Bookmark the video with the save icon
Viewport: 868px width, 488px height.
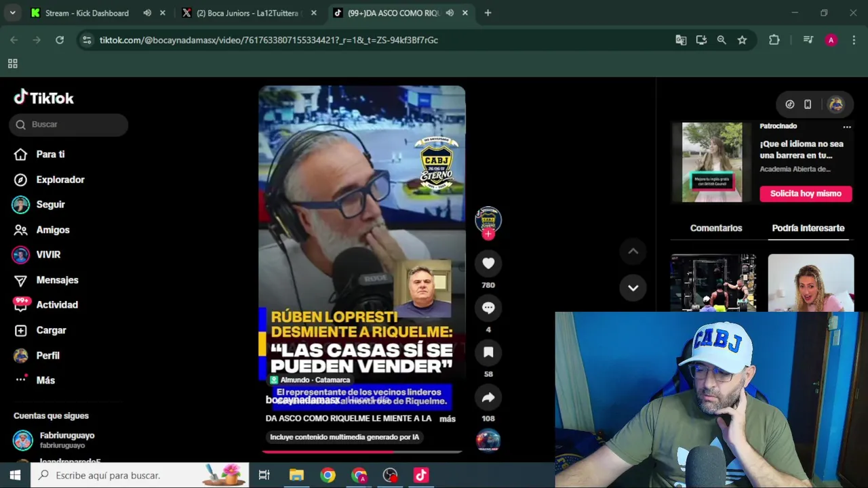(x=488, y=352)
